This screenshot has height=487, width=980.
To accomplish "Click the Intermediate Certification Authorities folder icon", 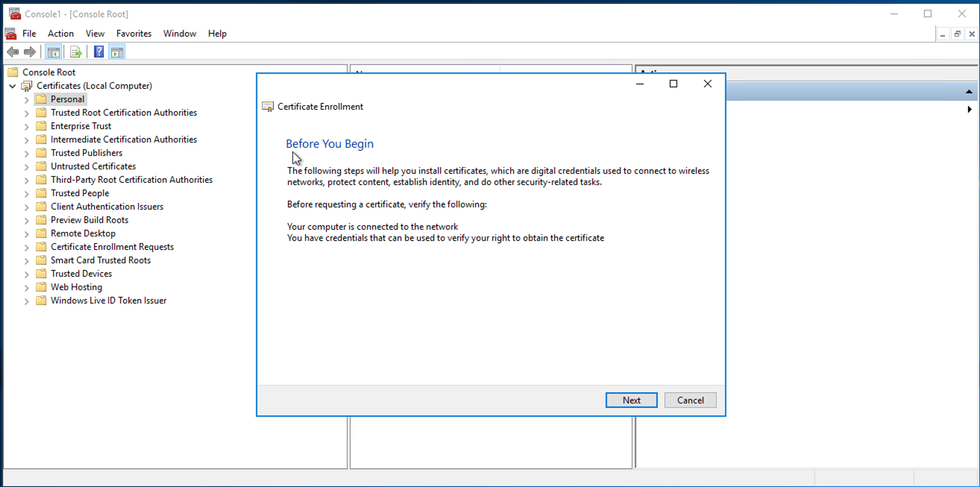I will [41, 139].
